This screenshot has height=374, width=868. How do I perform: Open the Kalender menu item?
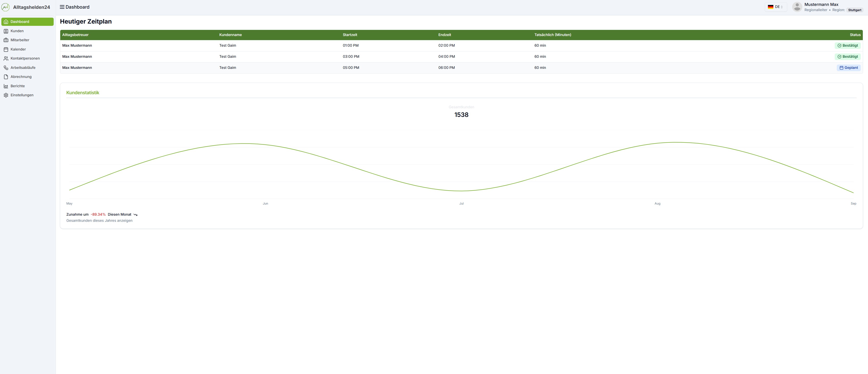point(27,49)
